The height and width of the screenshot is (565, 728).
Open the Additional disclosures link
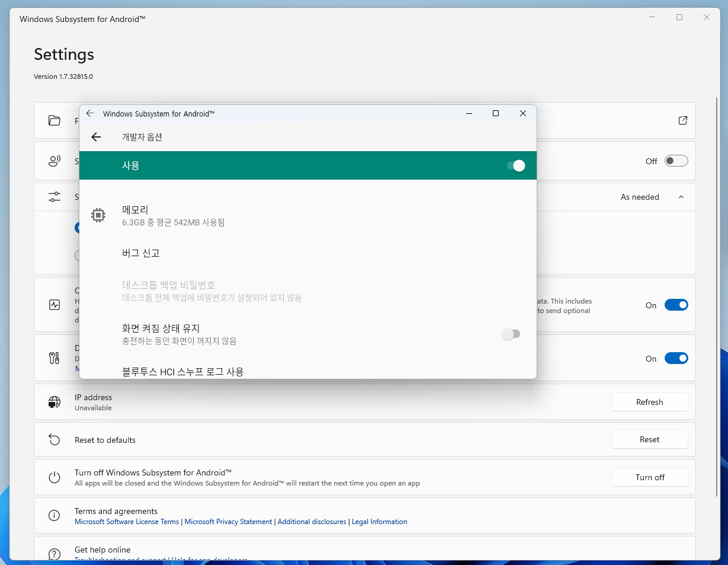click(312, 522)
